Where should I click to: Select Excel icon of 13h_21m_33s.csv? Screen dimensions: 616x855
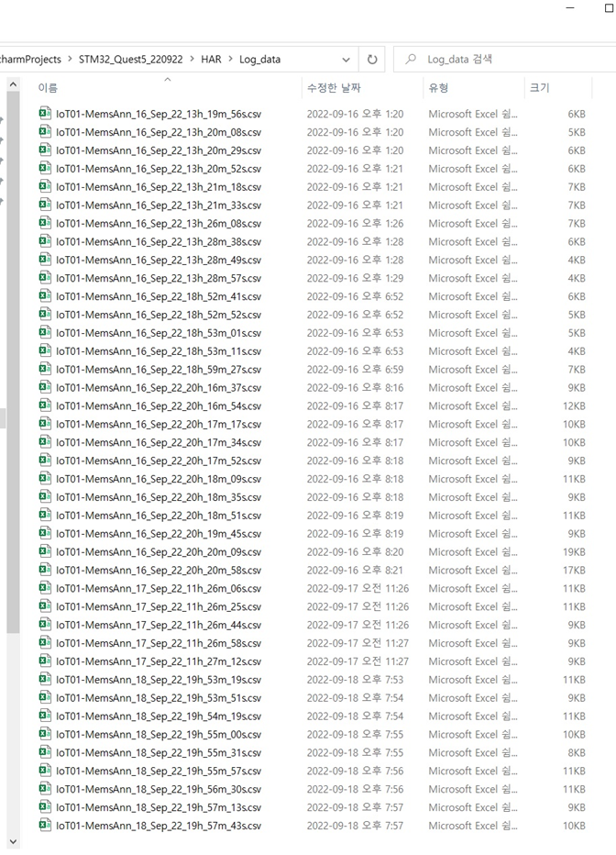tap(45, 205)
